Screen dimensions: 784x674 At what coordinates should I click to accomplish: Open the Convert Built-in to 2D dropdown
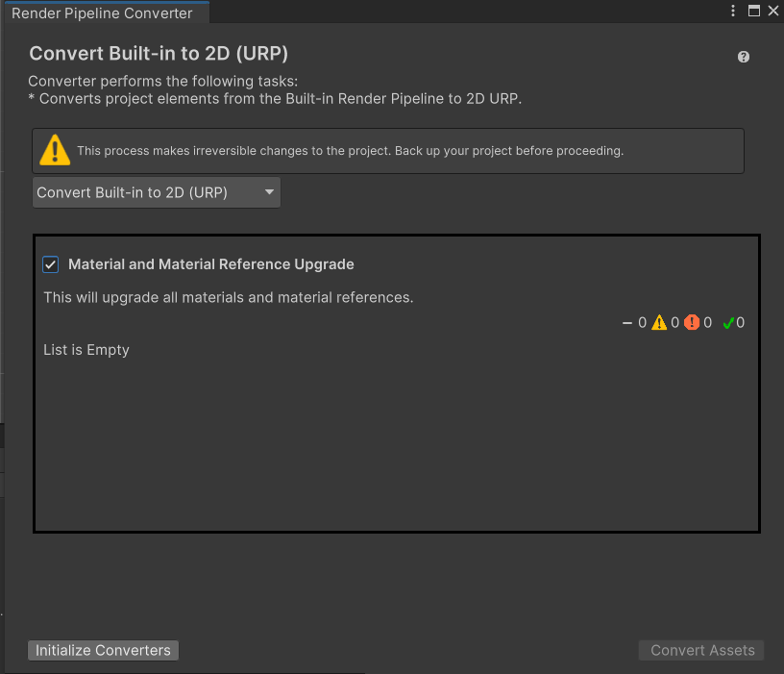157,191
